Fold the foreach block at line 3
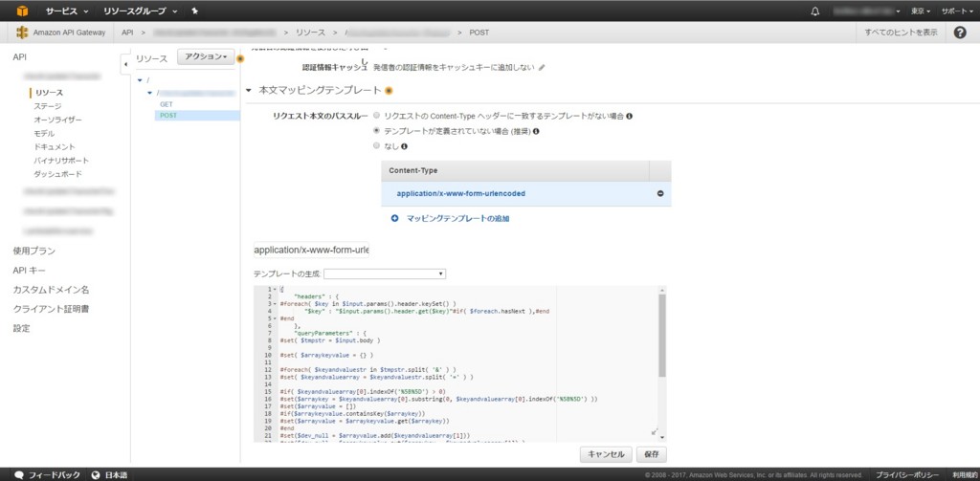The height and width of the screenshot is (481, 980). coord(276,303)
